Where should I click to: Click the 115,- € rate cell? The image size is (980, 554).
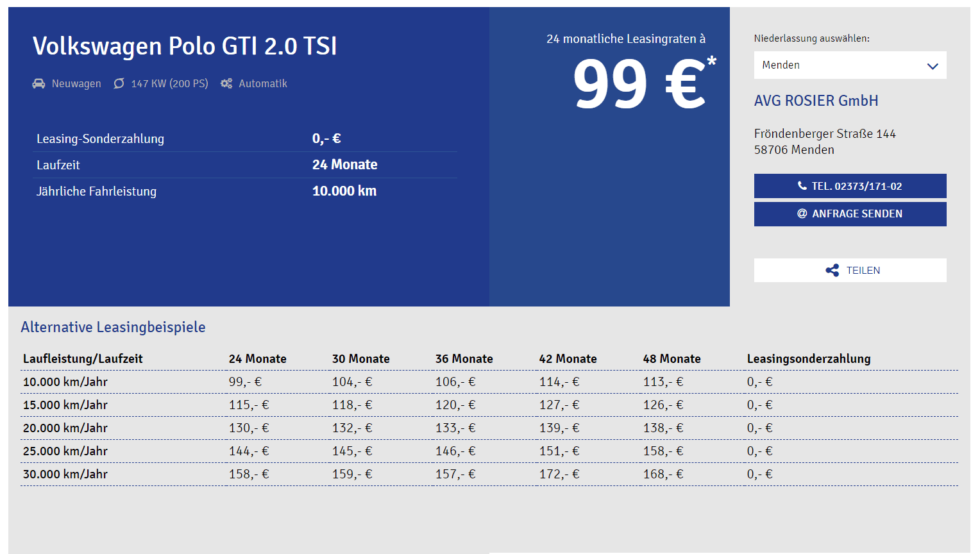[249, 405]
